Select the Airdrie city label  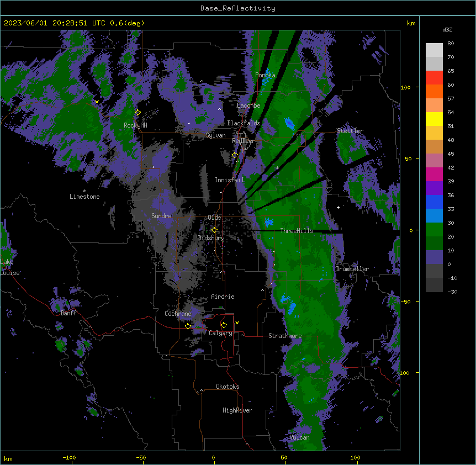223,297
